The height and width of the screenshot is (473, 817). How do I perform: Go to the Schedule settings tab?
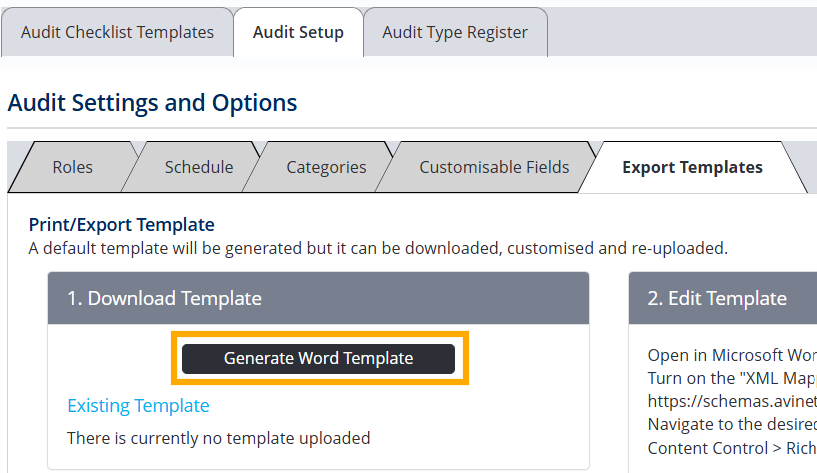click(x=199, y=167)
